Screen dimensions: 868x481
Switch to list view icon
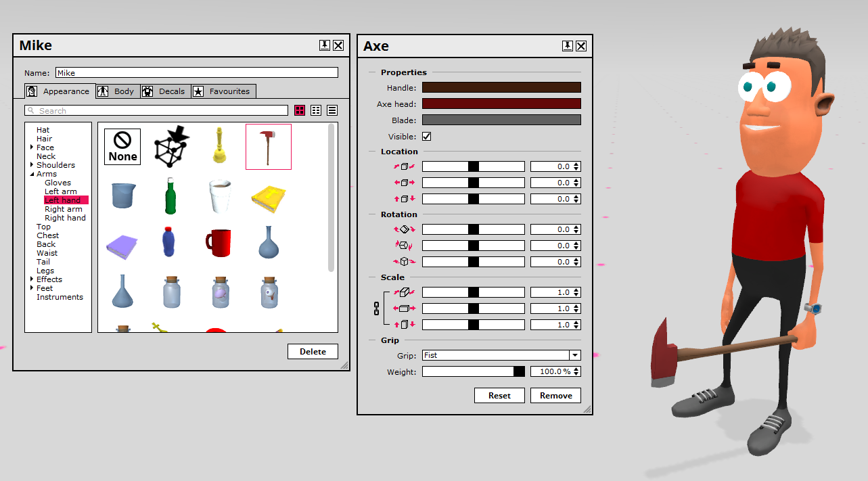pyautogui.click(x=332, y=110)
